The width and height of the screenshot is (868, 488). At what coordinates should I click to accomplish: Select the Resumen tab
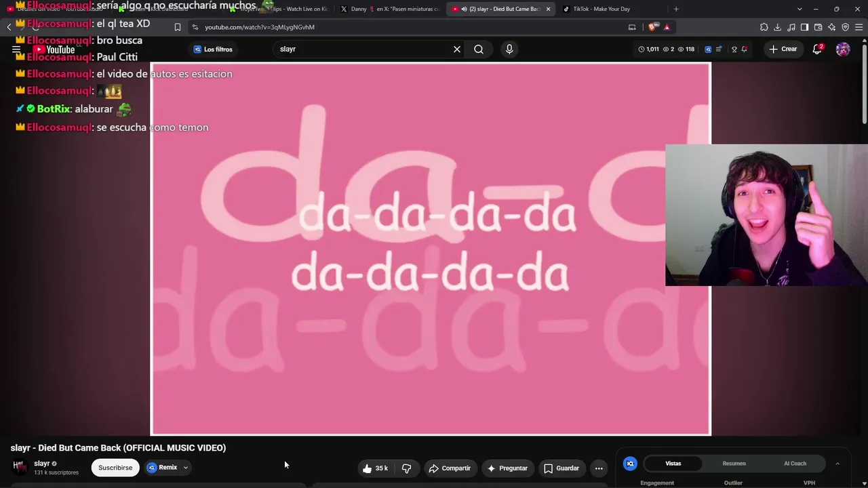734,464
